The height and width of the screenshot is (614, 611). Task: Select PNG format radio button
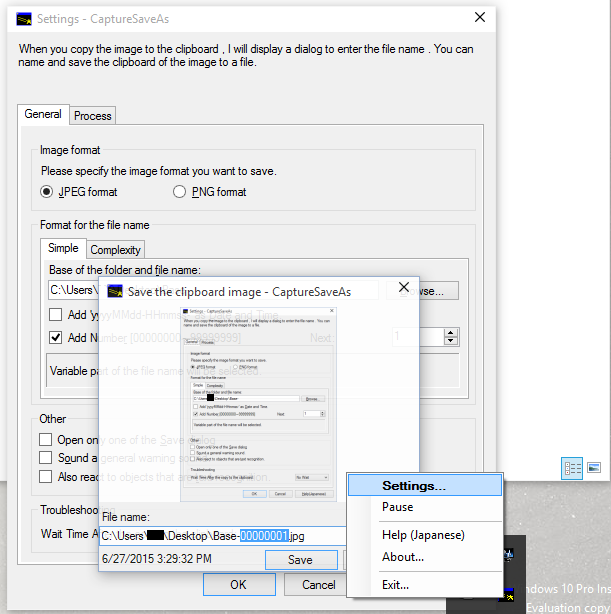(x=179, y=192)
